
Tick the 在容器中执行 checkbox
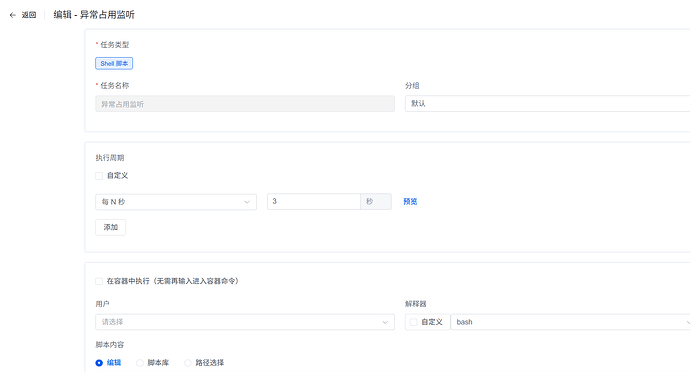(99, 281)
